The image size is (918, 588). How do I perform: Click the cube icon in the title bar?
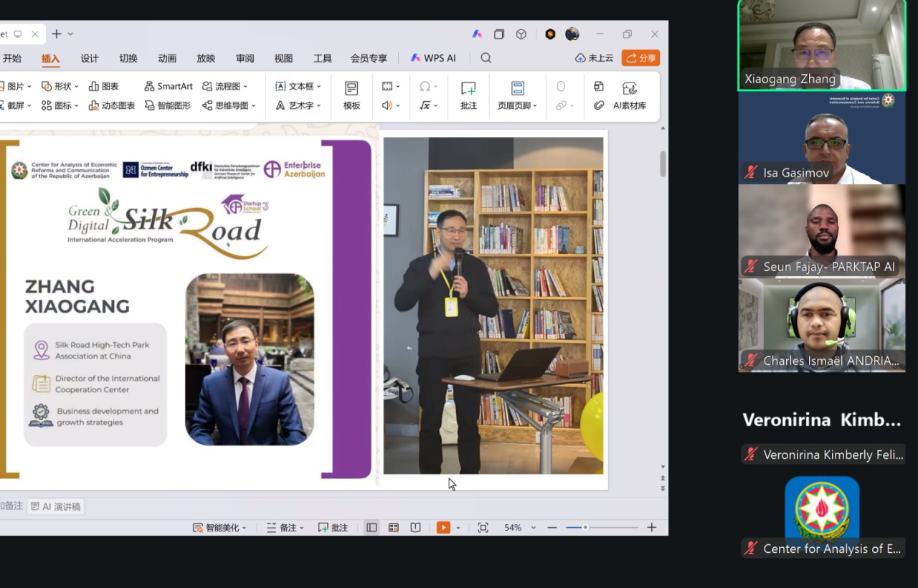click(521, 34)
